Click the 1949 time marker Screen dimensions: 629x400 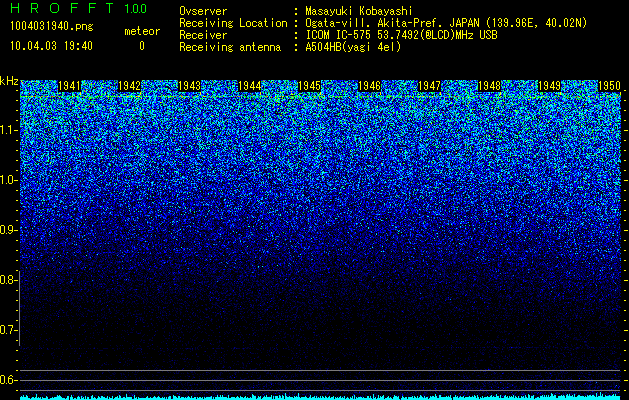tap(549, 86)
